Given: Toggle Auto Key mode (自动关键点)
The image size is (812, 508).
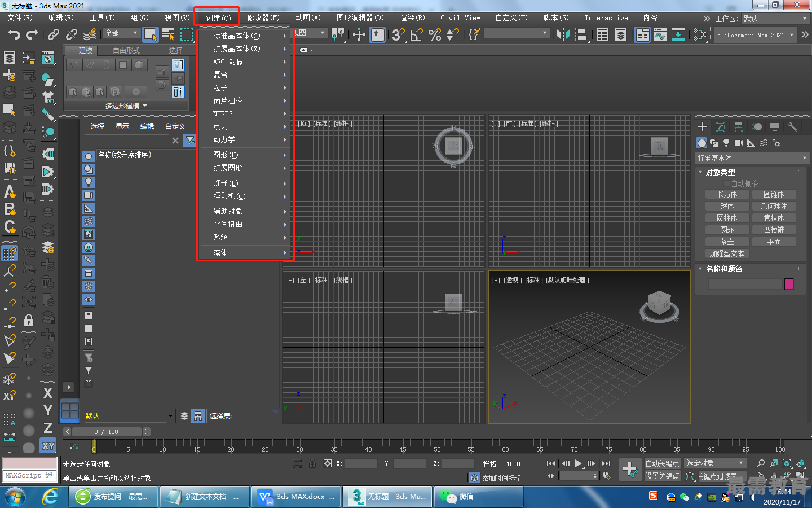Looking at the screenshot, I should tap(663, 463).
